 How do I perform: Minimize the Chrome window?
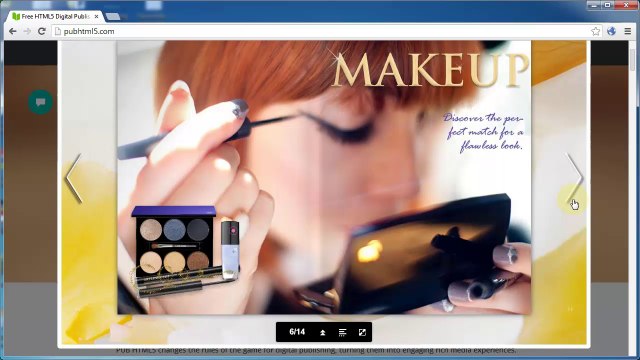tap(594, 5)
